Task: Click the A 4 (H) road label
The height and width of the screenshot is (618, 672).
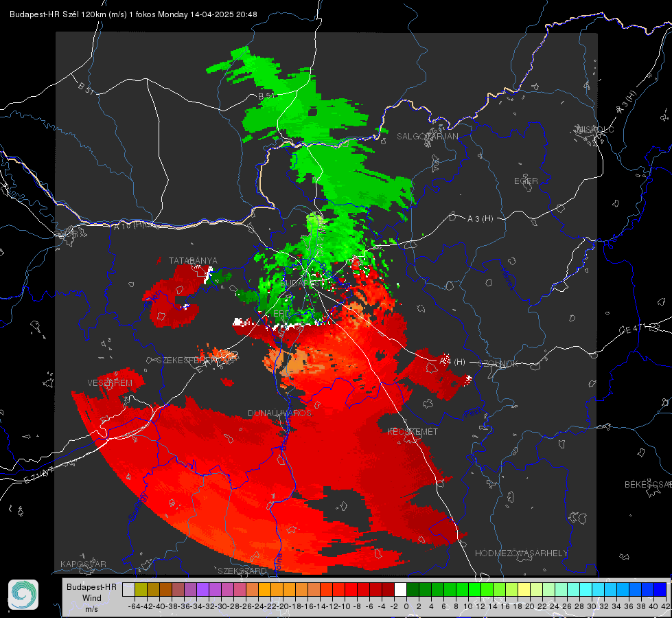Action: (x=452, y=362)
